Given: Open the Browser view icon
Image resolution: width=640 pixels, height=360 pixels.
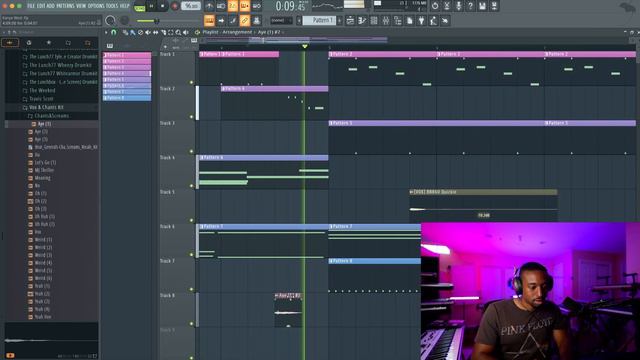Looking at the screenshot, I should [398, 20].
